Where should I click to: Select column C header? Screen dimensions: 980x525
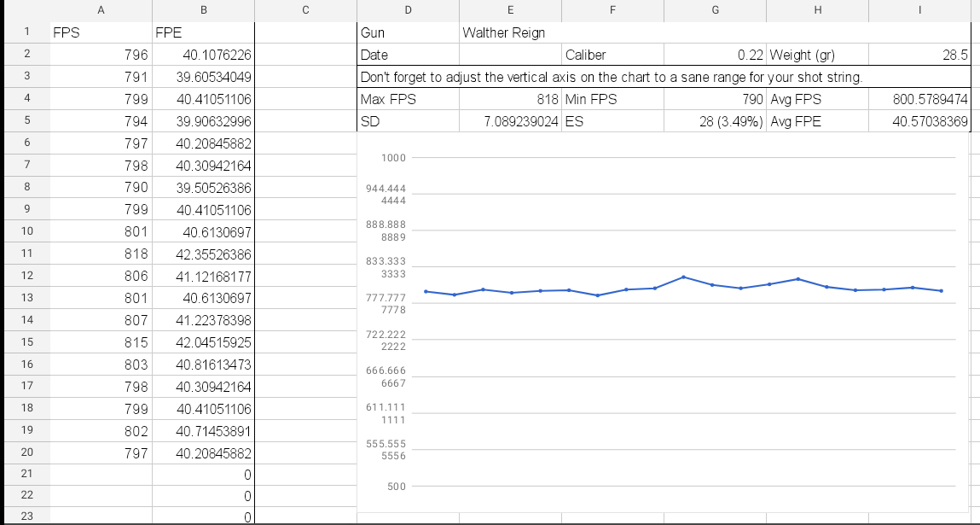click(x=305, y=10)
